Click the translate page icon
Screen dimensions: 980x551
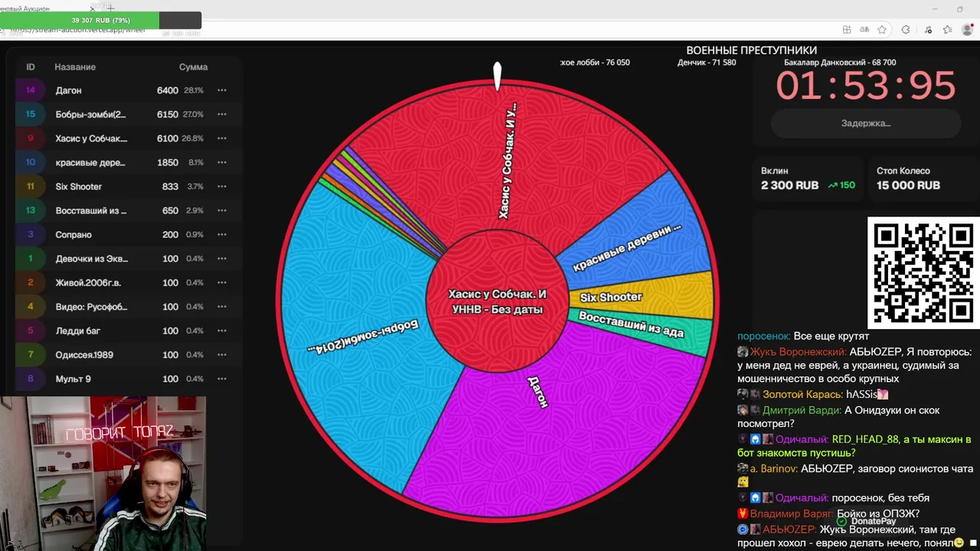(864, 30)
